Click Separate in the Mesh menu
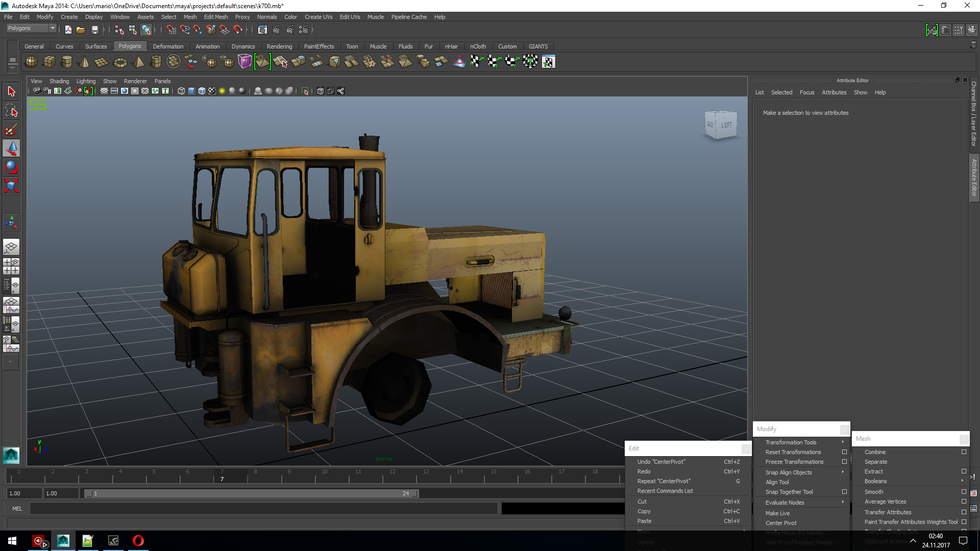The image size is (980, 551). coord(876,462)
